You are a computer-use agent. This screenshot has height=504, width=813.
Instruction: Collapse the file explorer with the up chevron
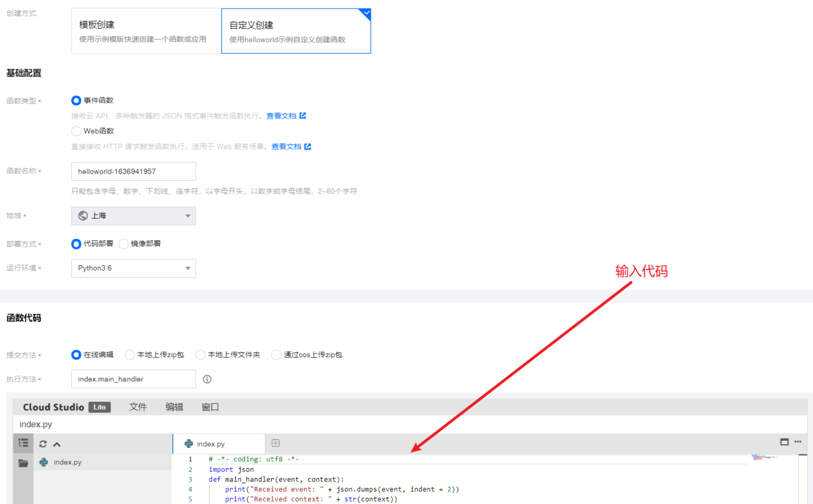pos(57,444)
